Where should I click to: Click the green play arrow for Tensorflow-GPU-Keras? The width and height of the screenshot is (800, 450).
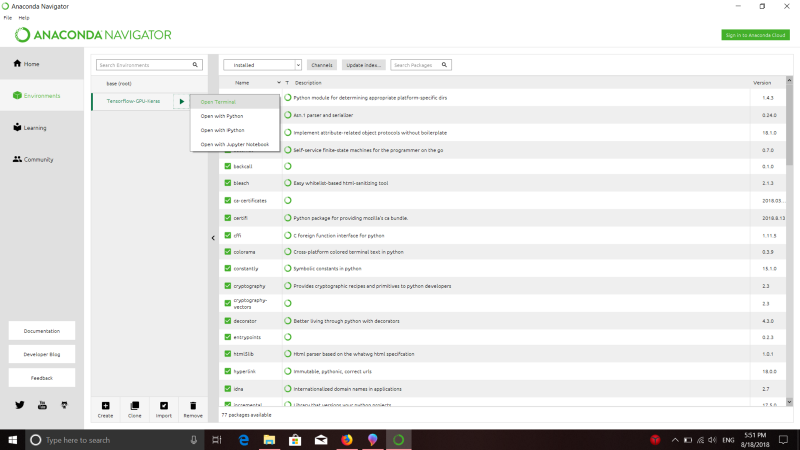tap(182, 102)
